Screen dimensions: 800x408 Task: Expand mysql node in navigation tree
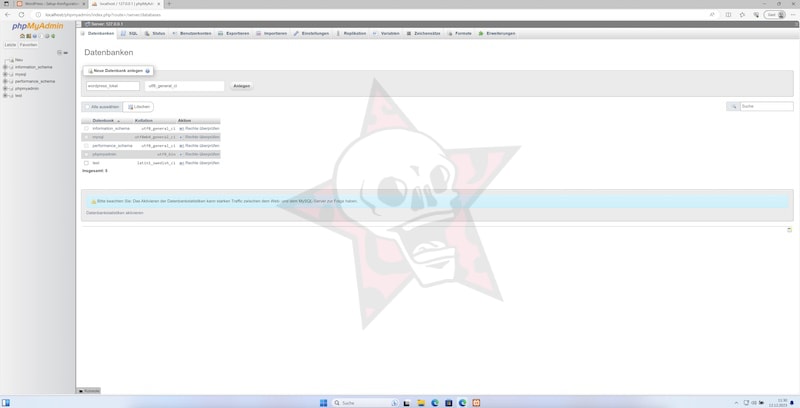pyautogui.click(x=5, y=74)
